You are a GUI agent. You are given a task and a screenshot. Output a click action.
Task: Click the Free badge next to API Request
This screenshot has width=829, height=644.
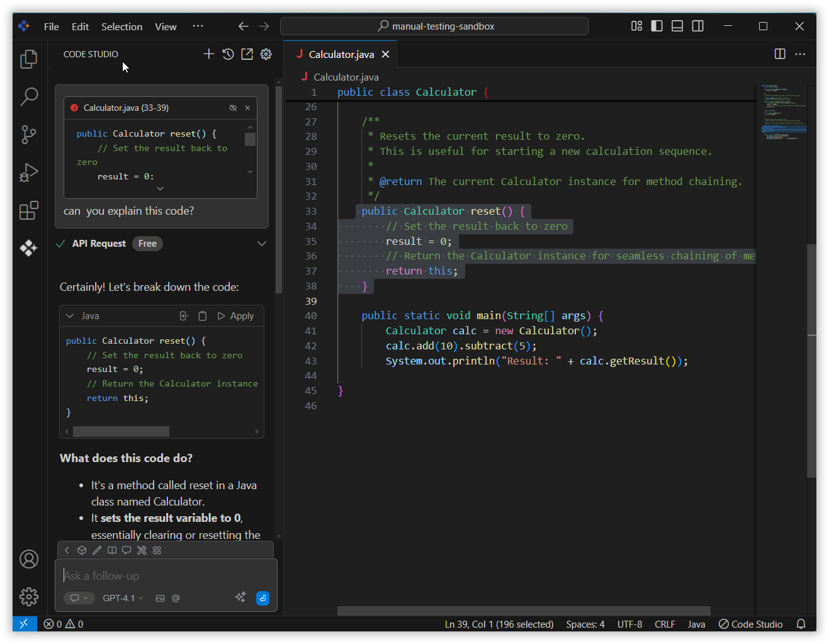147,244
